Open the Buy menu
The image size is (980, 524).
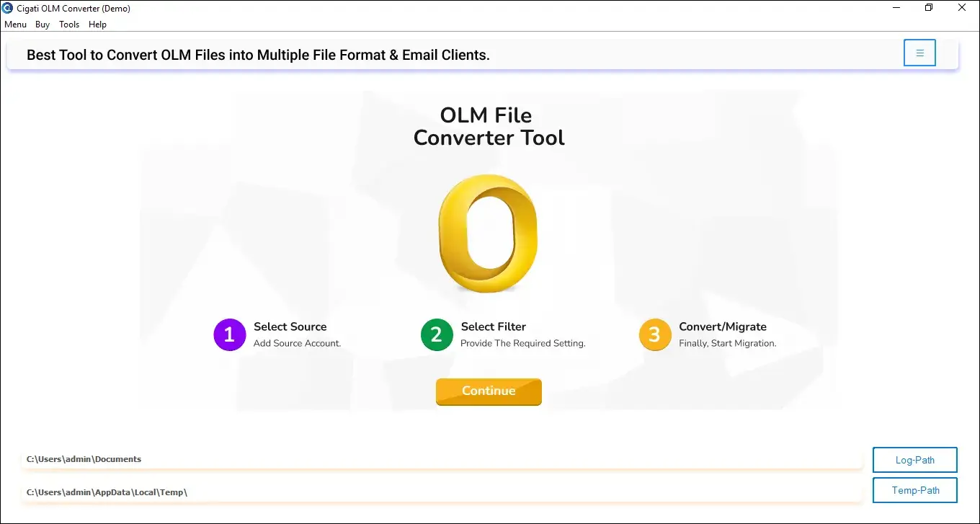coord(43,25)
